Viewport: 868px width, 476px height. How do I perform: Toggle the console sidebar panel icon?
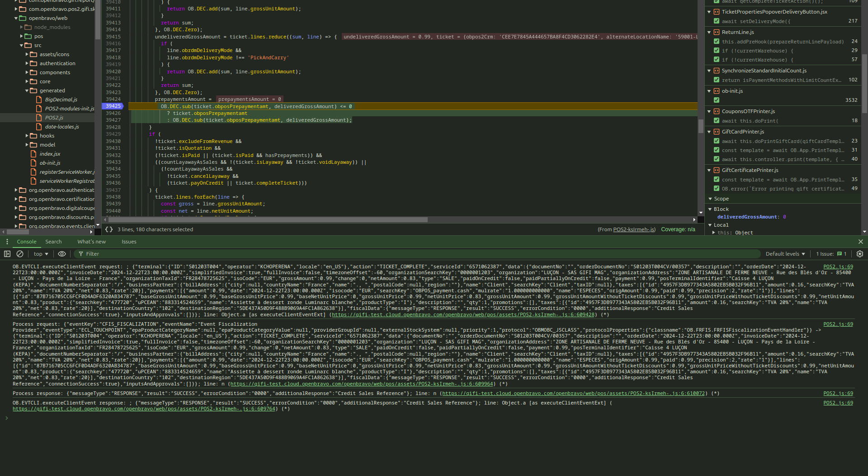(7, 254)
